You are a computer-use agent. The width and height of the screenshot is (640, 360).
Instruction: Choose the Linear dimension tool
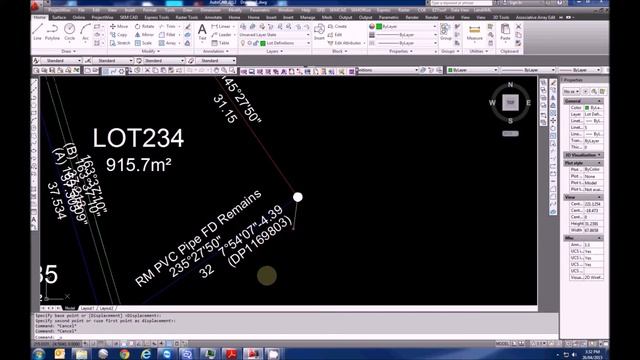click(221, 26)
